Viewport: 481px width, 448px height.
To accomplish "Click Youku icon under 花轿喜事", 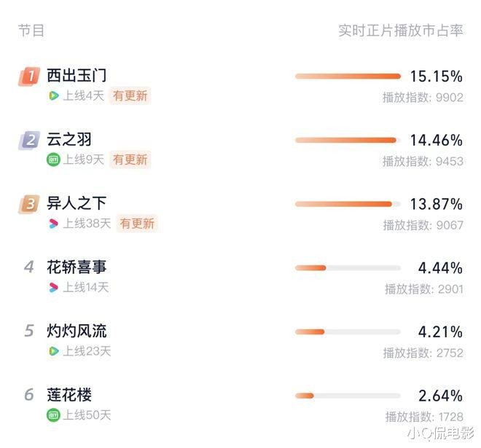I will coord(53,287).
